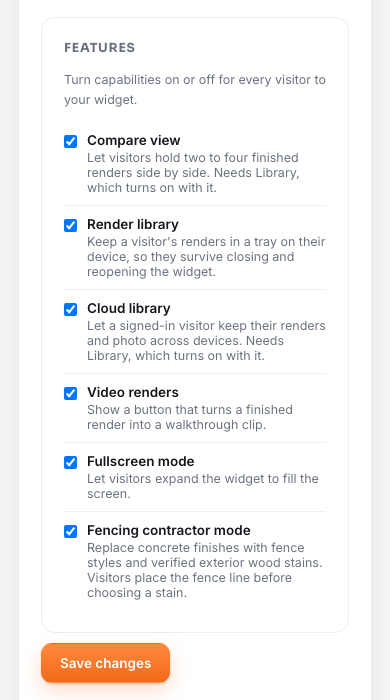Toggle the Render library checkbox
Screen dimensions: 390x700
71,225
